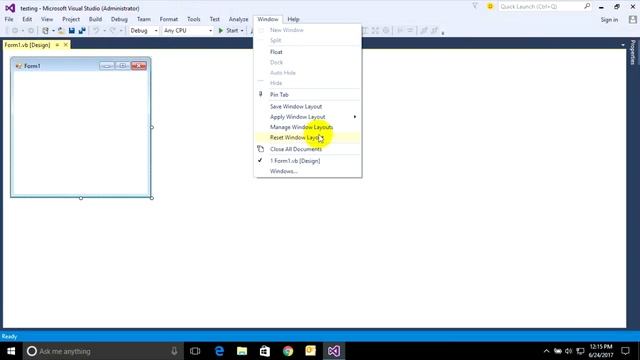
Task: Open the Analyze menu
Action: click(x=238, y=19)
